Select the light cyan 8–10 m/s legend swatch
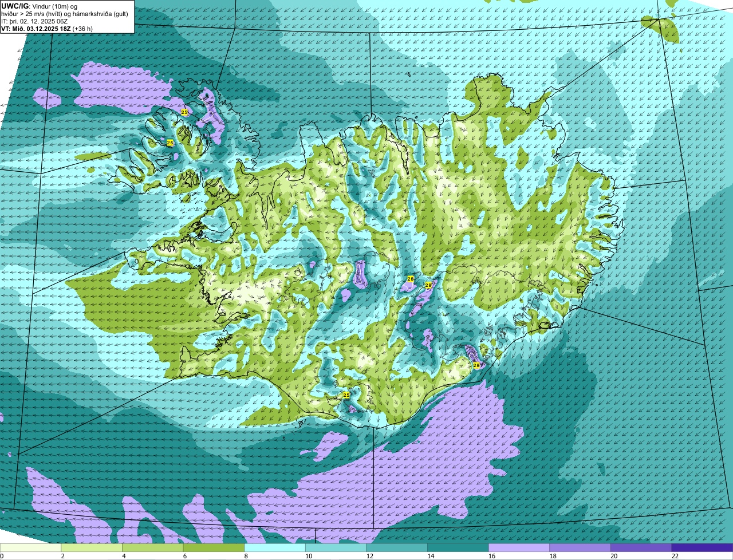The image size is (733, 560). pos(275,547)
